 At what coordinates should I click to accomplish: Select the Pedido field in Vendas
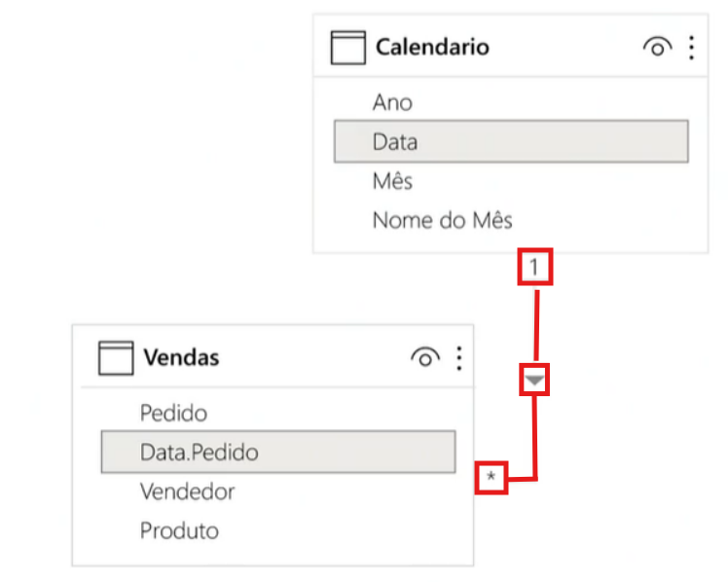[173, 413]
